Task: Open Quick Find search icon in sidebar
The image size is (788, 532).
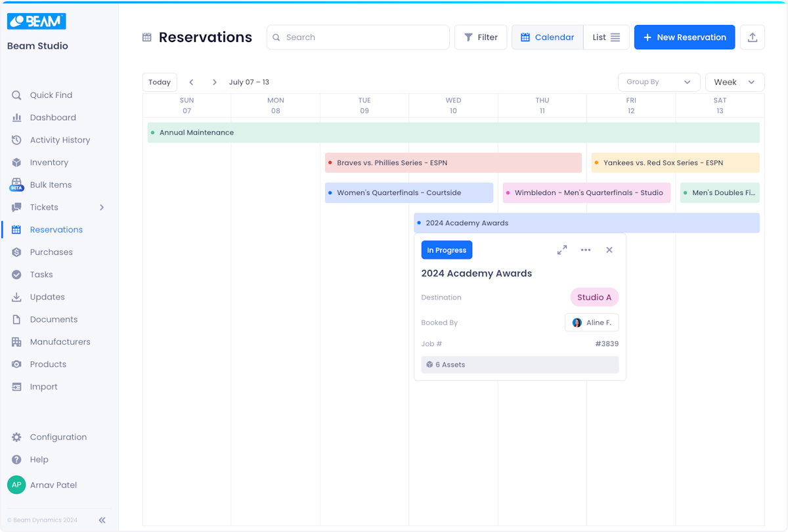Action: click(16, 95)
